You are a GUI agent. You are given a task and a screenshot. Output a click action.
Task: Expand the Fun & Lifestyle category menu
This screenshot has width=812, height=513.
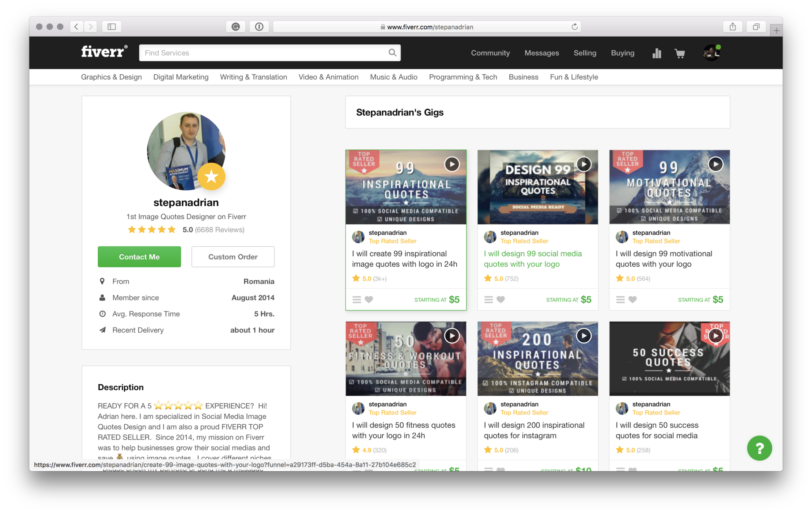[573, 77]
